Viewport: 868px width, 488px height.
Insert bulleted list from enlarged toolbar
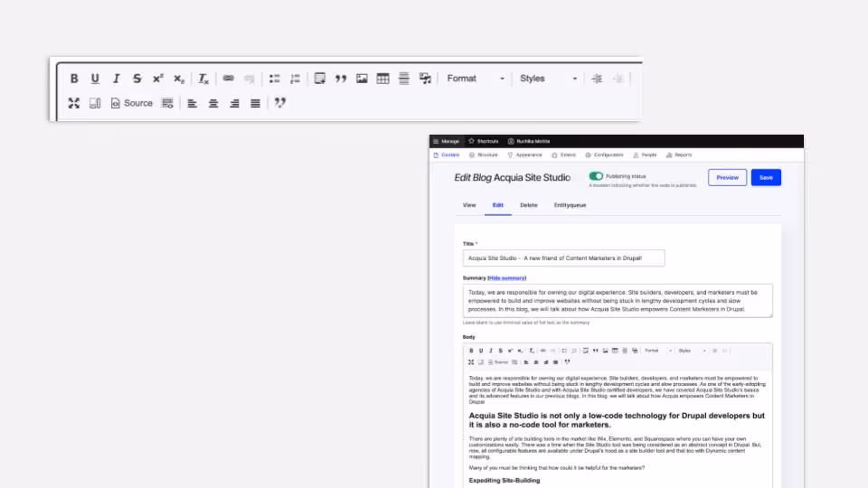click(275, 79)
